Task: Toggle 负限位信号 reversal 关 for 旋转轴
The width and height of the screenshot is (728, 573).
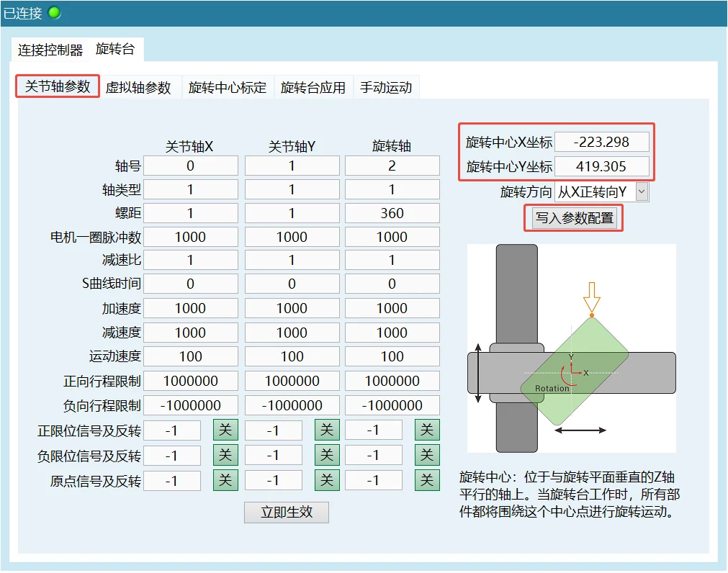Action: tap(427, 455)
